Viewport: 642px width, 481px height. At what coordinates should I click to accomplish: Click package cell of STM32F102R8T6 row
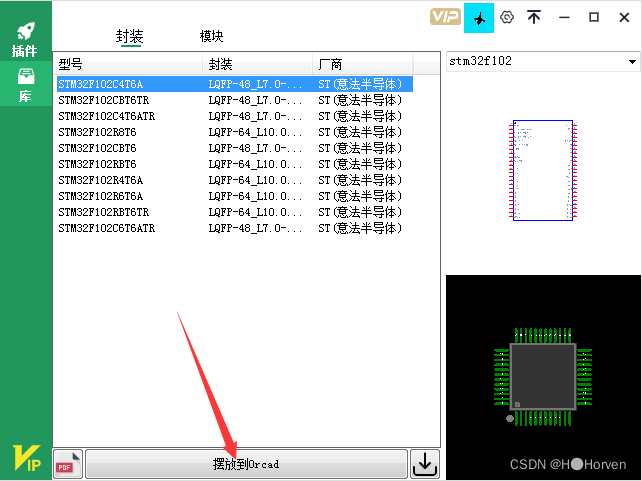(255, 132)
